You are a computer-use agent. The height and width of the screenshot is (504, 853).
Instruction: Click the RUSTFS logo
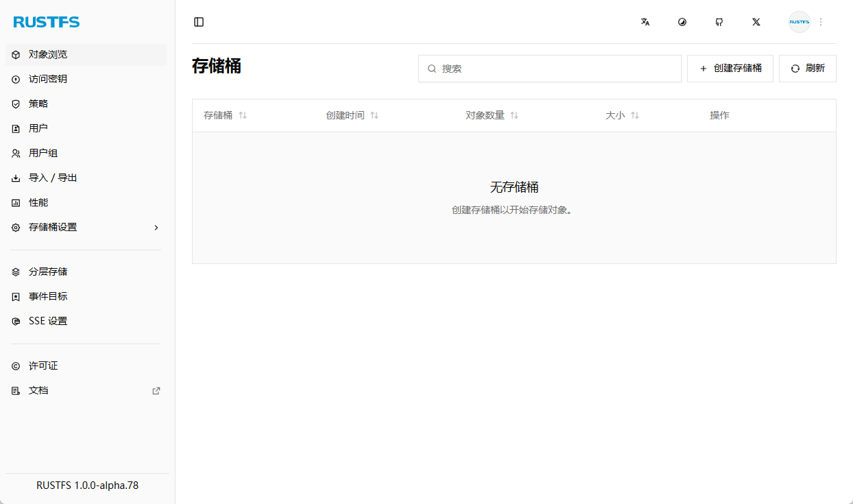(x=47, y=22)
